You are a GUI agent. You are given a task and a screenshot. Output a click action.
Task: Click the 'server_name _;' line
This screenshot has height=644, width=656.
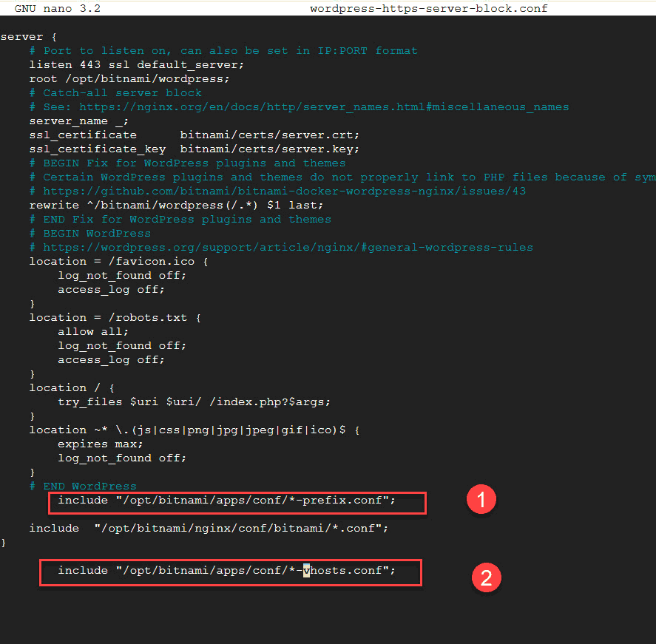[x=78, y=121]
